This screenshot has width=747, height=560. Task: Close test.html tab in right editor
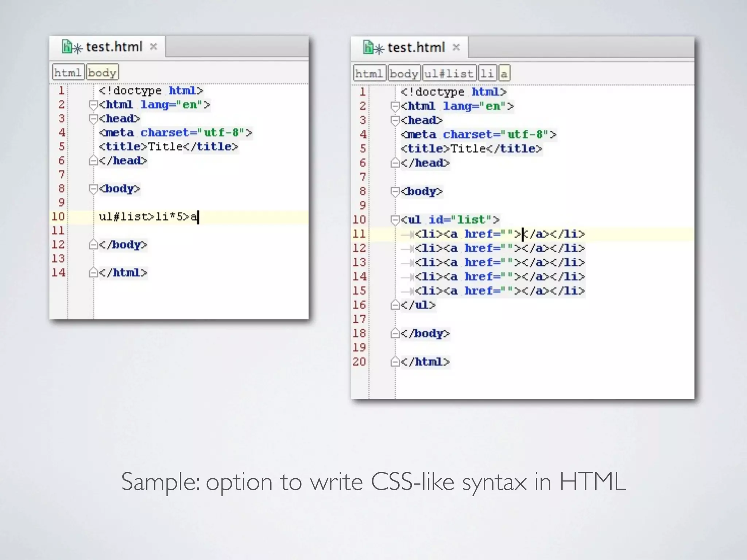point(456,47)
